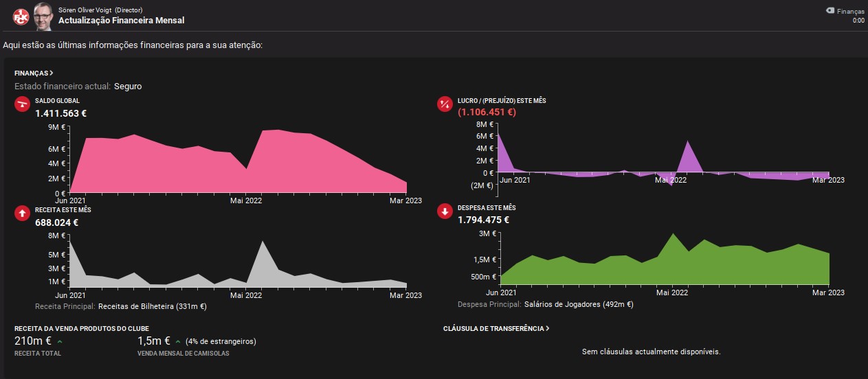Image resolution: width=868 pixels, height=379 pixels.
Task: Click the green arrow beside 1,5m €
Action: tap(178, 341)
